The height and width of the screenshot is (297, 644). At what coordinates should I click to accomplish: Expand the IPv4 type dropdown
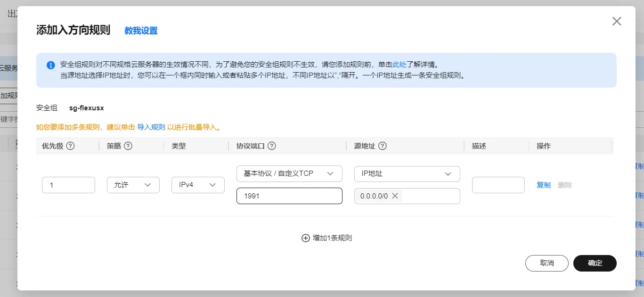pyautogui.click(x=198, y=185)
